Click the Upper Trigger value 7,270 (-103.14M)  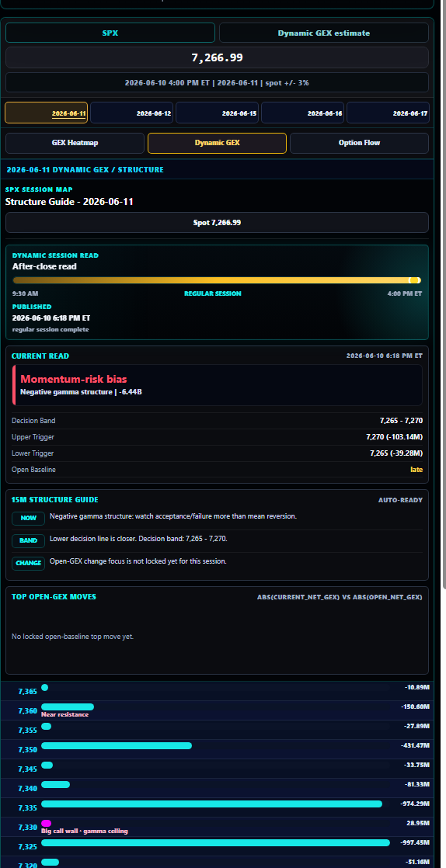[395, 437]
